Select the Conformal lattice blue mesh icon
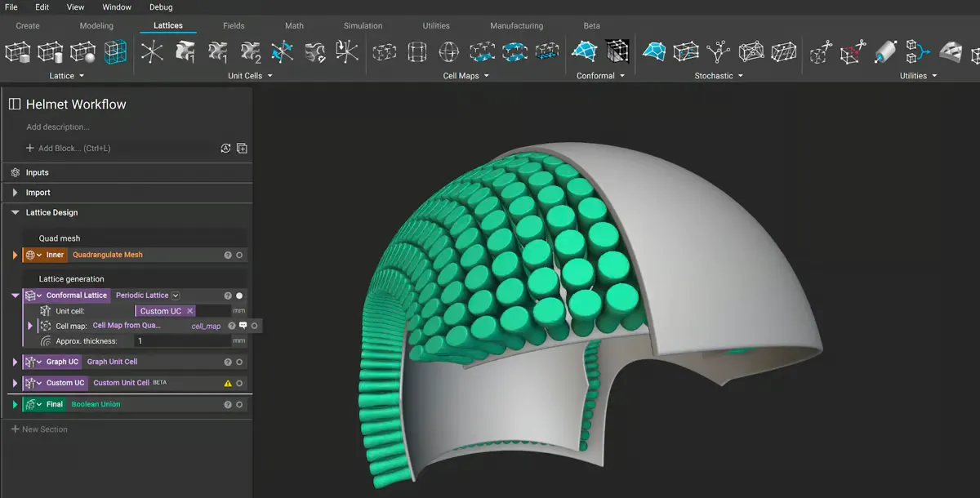 [x=583, y=51]
